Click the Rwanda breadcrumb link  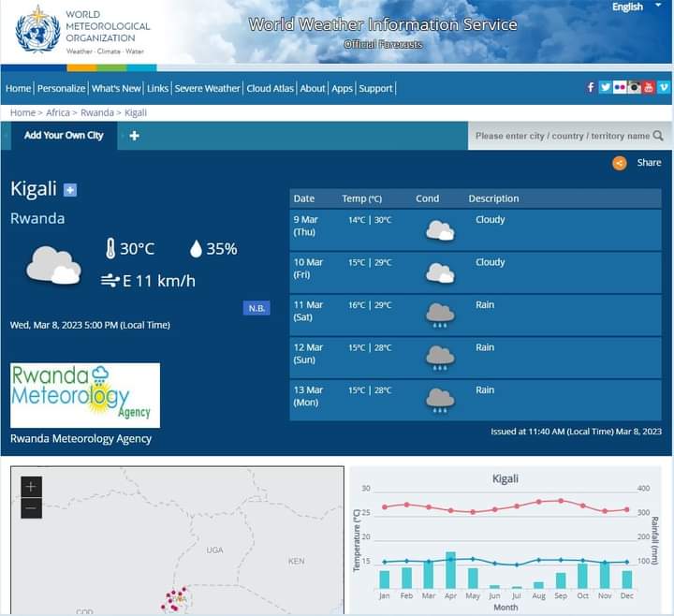click(x=97, y=112)
